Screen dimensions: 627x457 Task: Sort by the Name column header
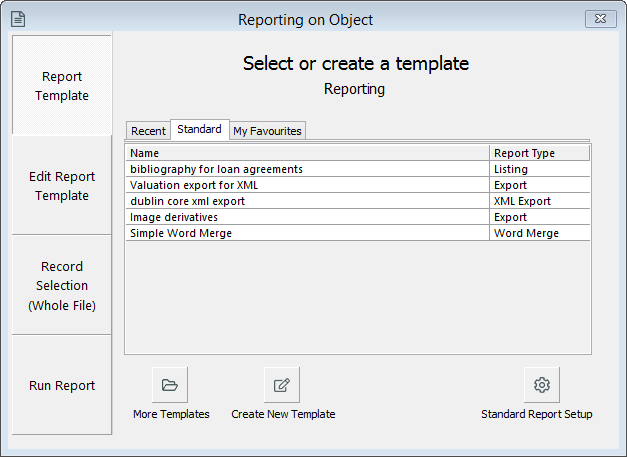coord(308,153)
